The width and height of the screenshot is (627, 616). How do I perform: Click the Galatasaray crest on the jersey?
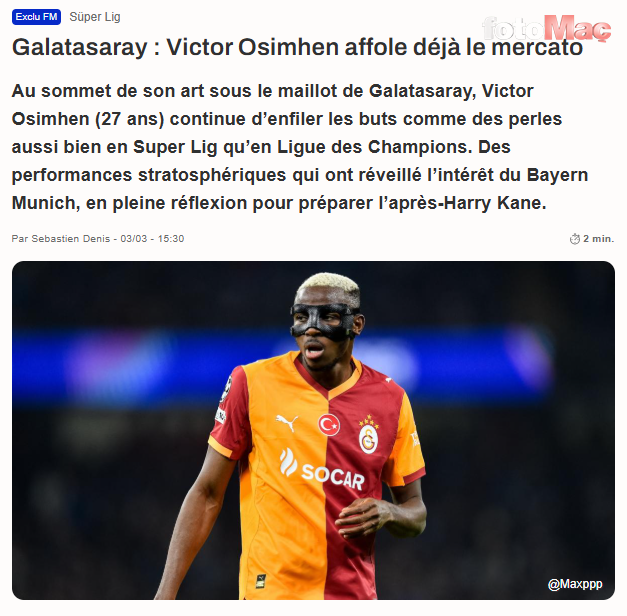tap(368, 434)
